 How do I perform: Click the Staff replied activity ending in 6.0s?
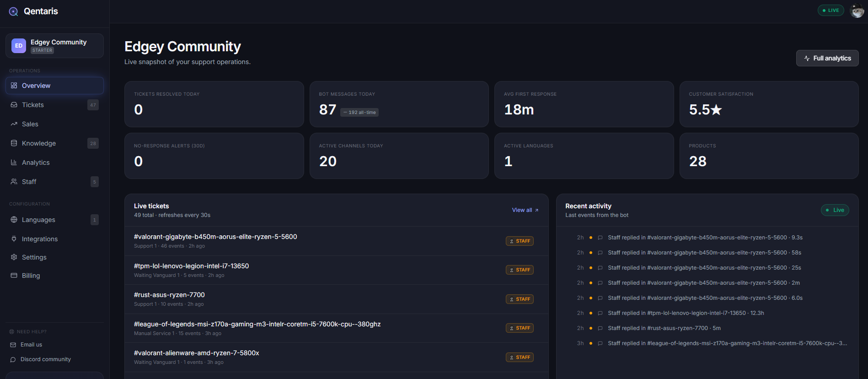(x=705, y=298)
